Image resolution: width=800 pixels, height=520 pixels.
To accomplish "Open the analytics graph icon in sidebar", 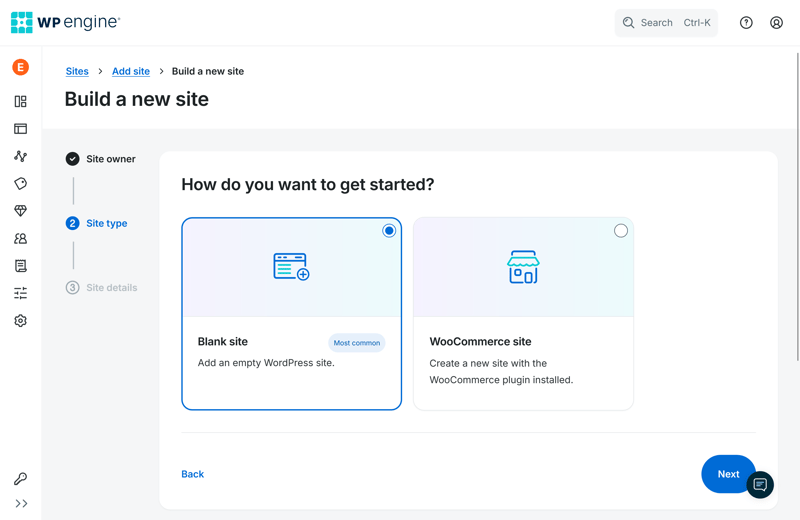I will 20,156.
